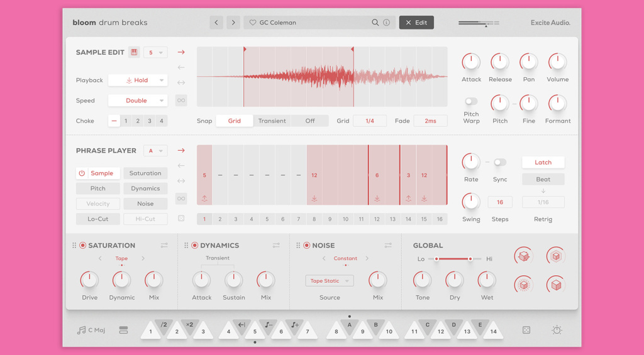
Task: Click bottom-right Global cube macro icon
Action: click(556, 285)
